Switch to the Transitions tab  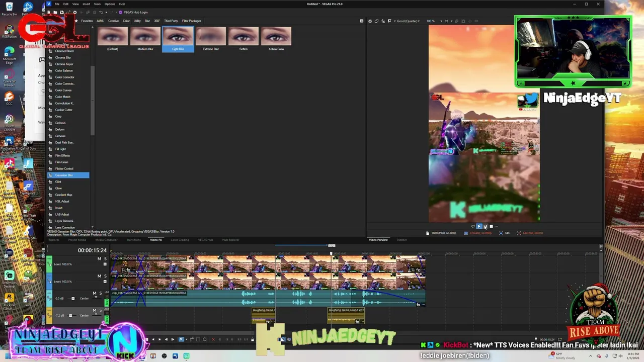click(133, 240)
